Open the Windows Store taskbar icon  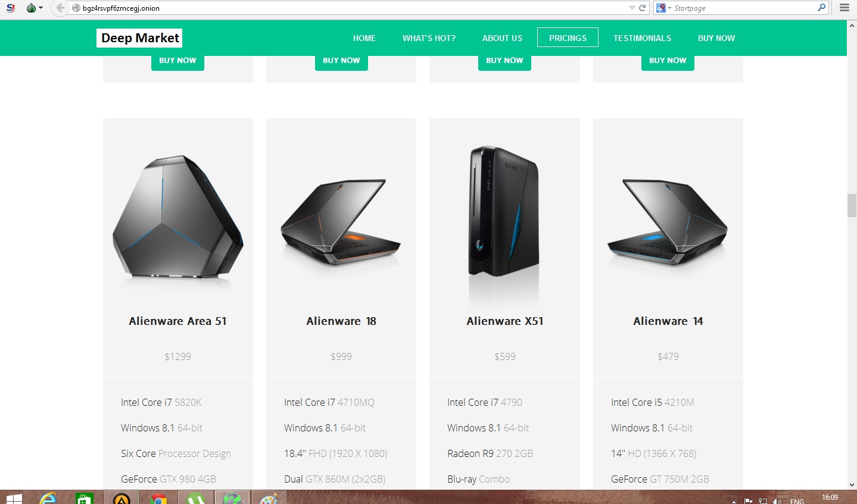pyautogui.click(x=85, y=498)
